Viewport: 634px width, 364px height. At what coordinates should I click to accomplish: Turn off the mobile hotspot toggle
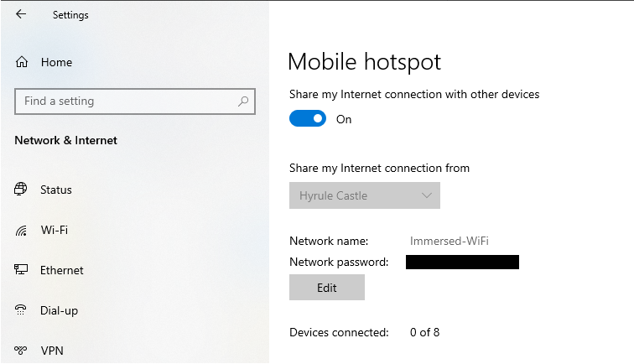tap(308, 119)
